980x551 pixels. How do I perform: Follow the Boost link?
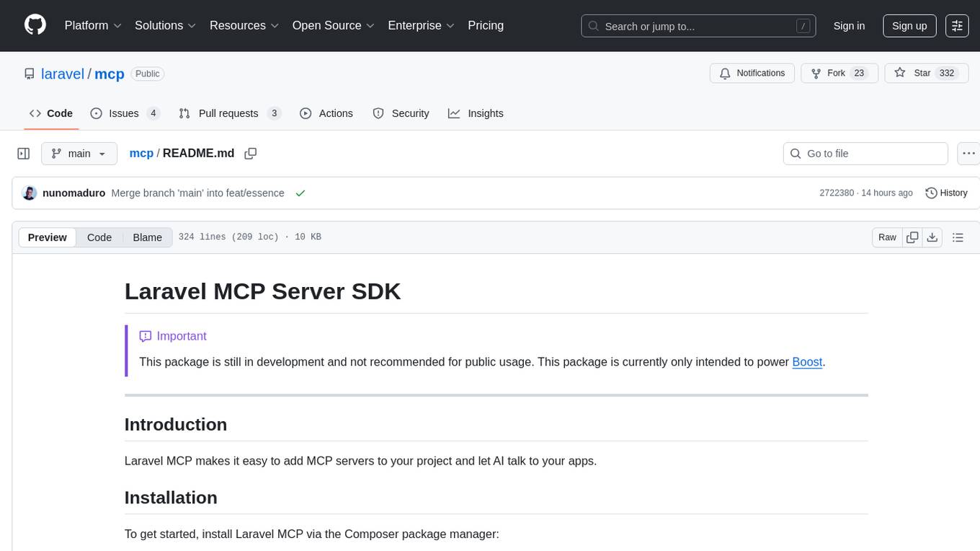coord(807,362)
